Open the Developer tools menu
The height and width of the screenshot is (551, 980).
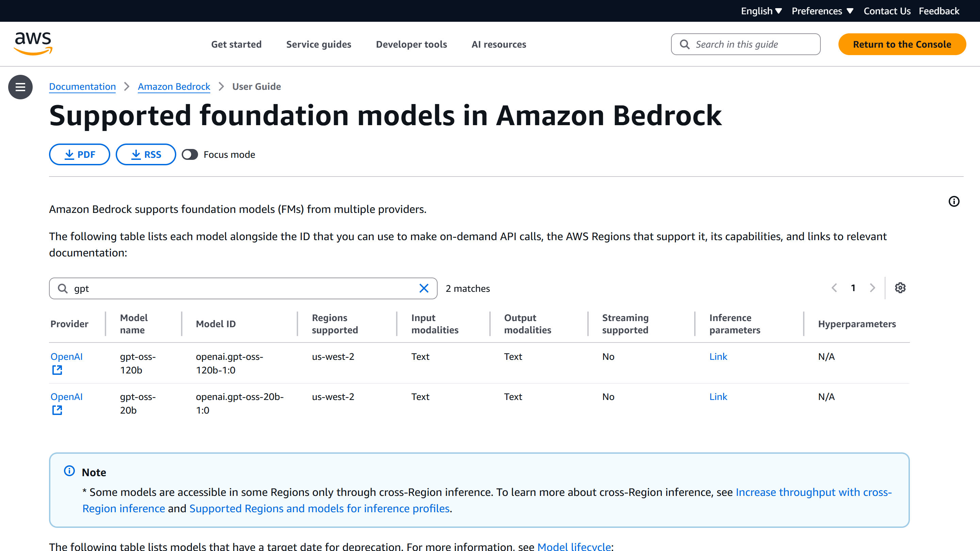(x=411, y=45)
